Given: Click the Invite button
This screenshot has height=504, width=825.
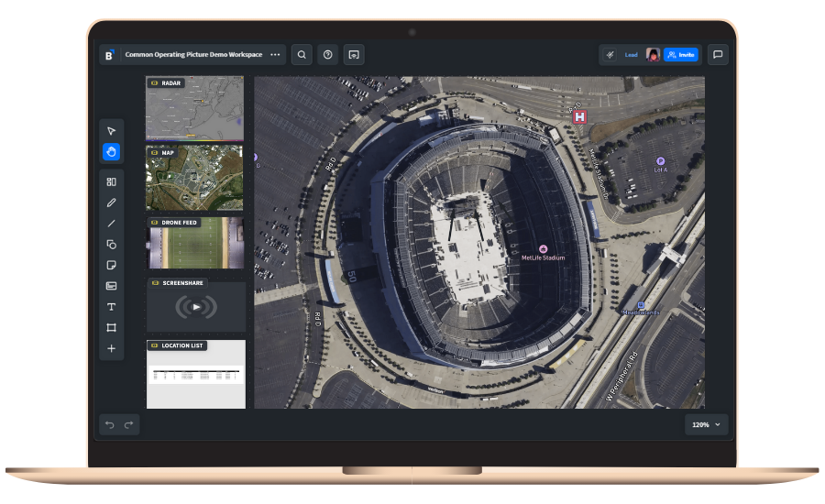Looking at the screenshot, I should click(x=681, y=55).
